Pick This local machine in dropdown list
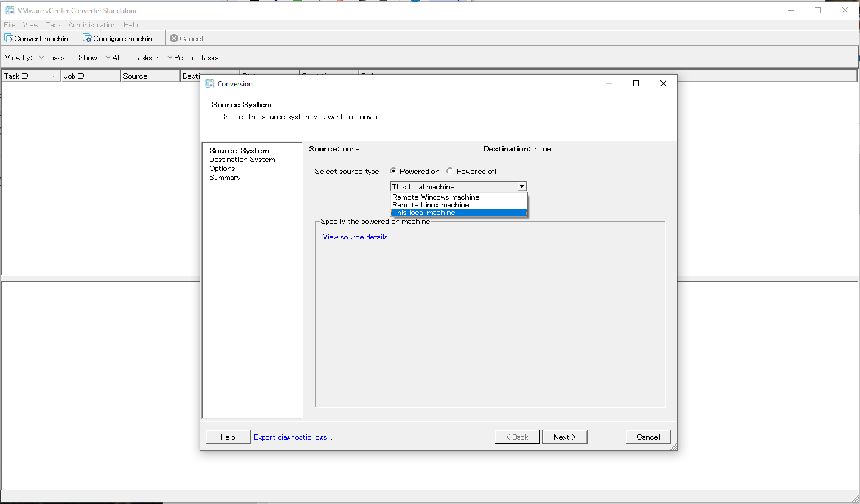The height and width of the screenshot is (504, 860). coord(424,213)
